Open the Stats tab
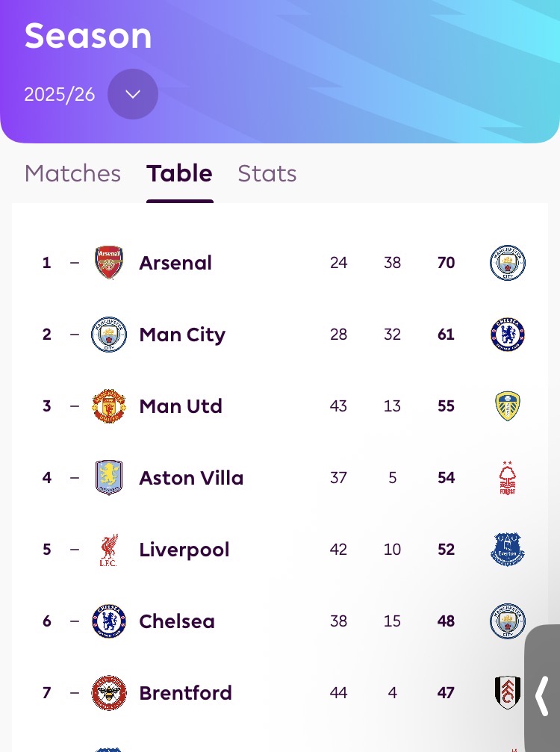This screenshot has width=560, height=752. point(267,173)
